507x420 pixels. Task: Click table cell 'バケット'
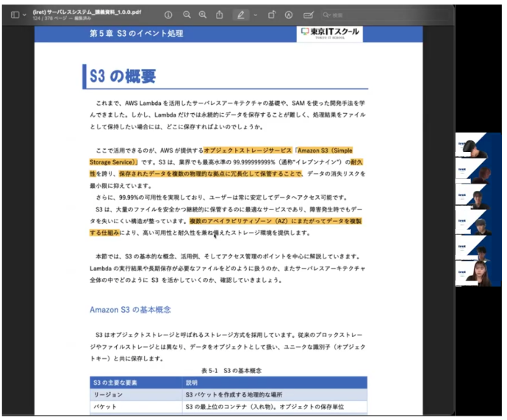pos(105,407)
